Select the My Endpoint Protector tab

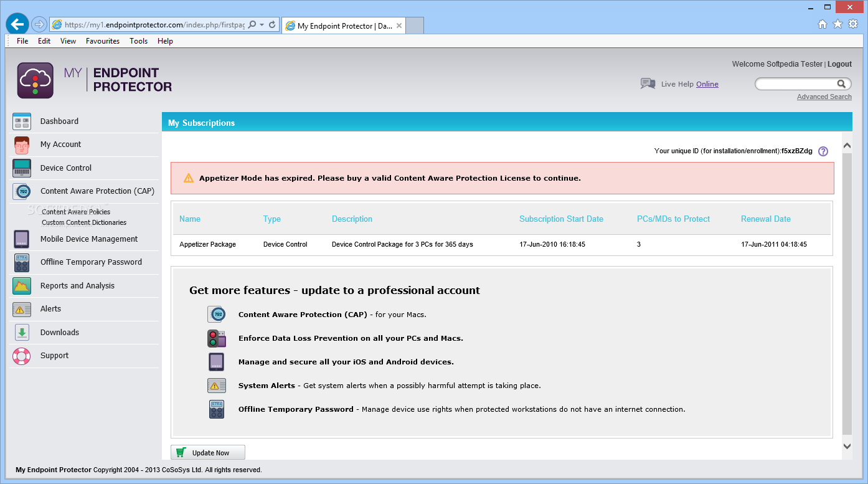pos(344,26)
